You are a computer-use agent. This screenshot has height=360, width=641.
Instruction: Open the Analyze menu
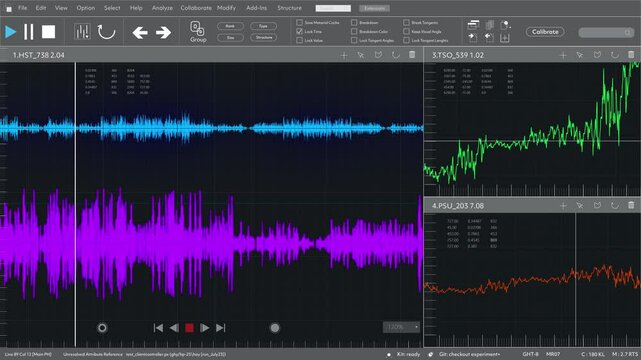162,8
